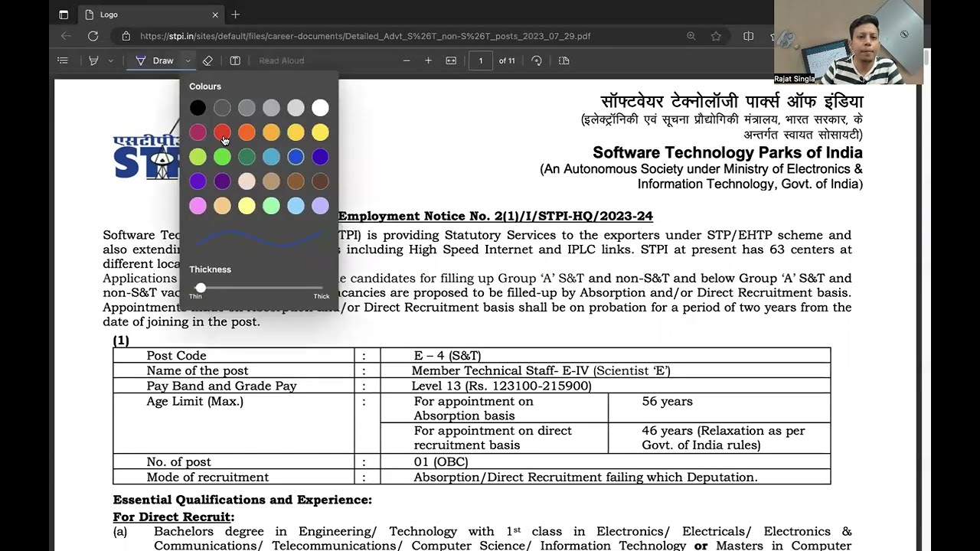Add this page to favourites

pos(716,36)
